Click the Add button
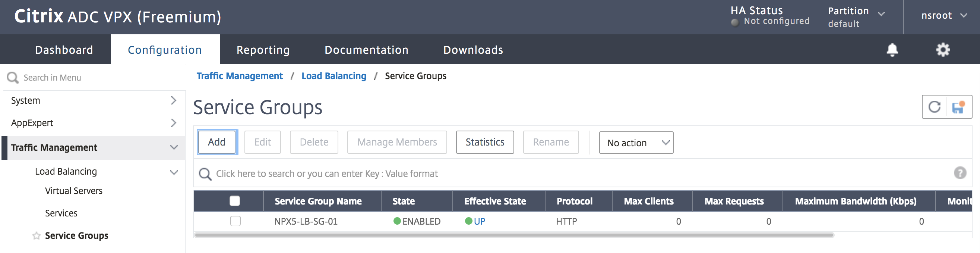980x253 pixels. click(217, 142)
